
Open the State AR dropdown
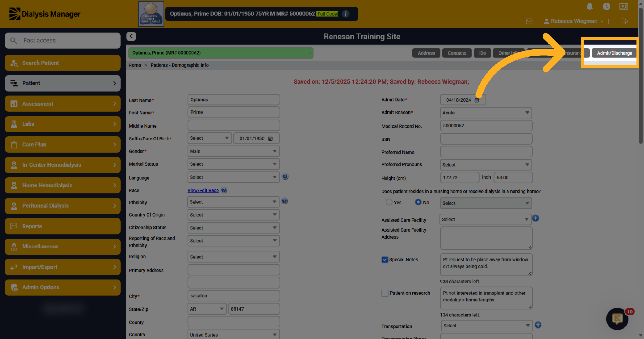click(207, 309)
